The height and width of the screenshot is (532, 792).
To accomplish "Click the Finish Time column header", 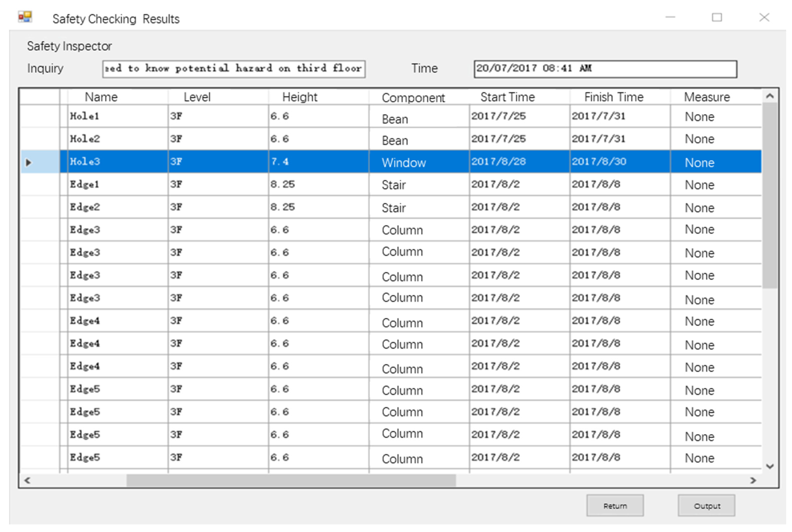I will pyautogui.click(x=613, y=97).
